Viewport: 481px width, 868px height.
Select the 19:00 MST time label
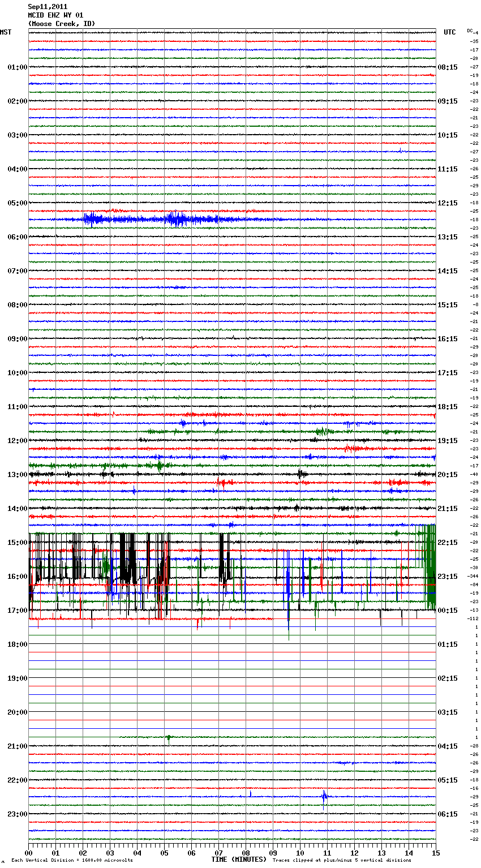(18, 678)
